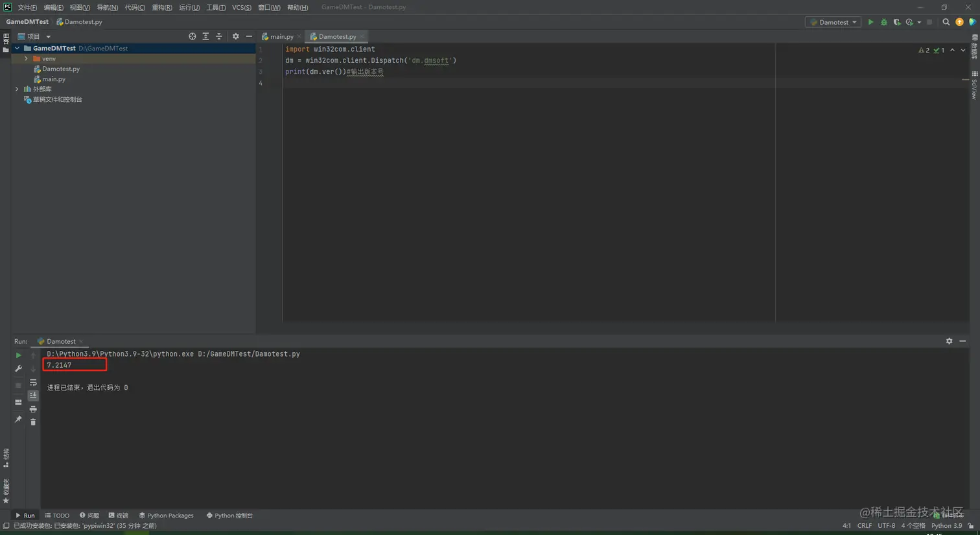The width and height of the screenshot is (980, 535).
Task: Expand all items in Project panel
Action: point(205,36)
